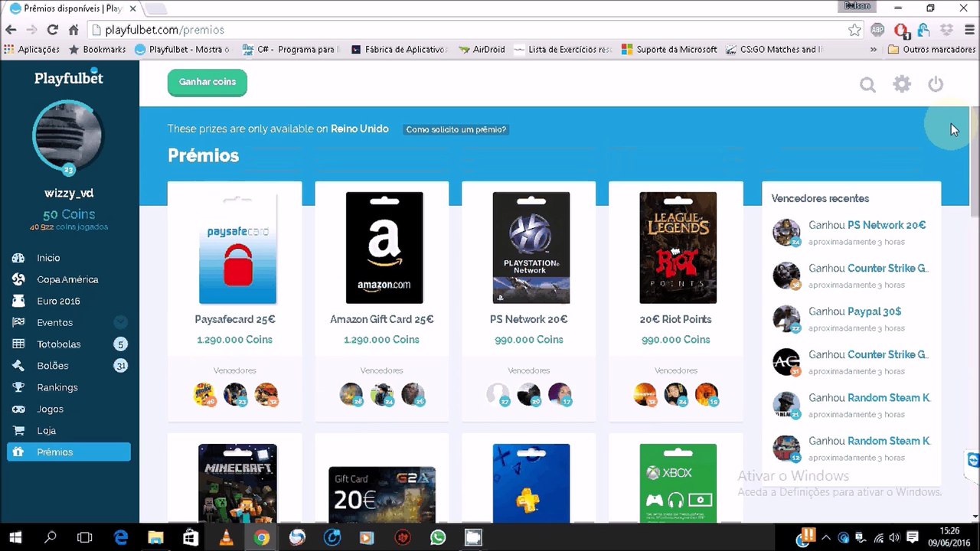The width and height of the screenshot is (980, 551).
Task: Select Euro 2016 sidebar item
Action: [58, 301]
